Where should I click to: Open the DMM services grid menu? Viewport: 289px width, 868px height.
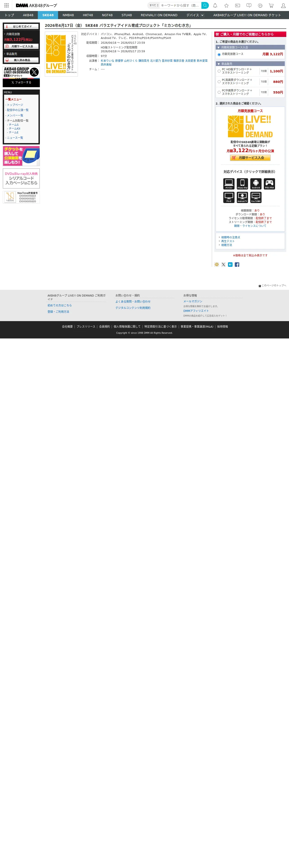6,5
